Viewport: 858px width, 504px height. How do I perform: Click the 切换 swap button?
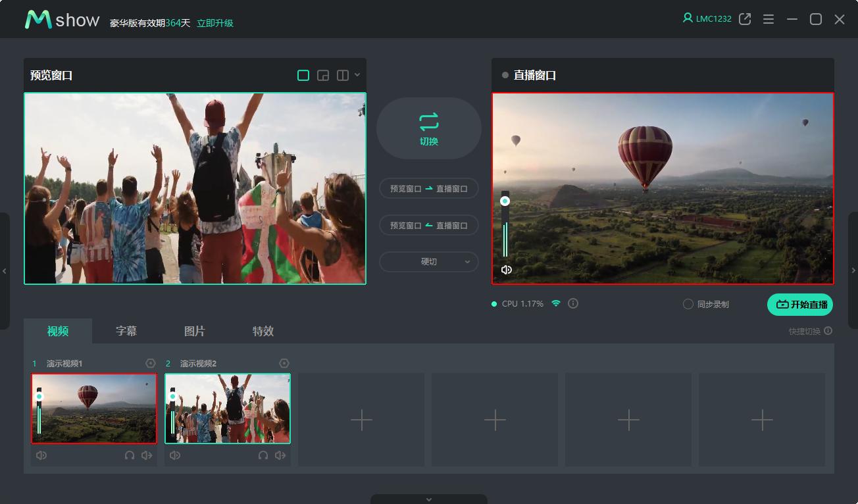[428, 128]
